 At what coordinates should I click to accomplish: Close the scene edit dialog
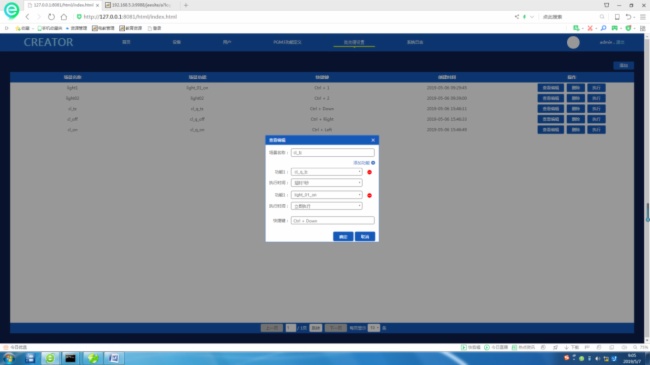click(373, 140)
